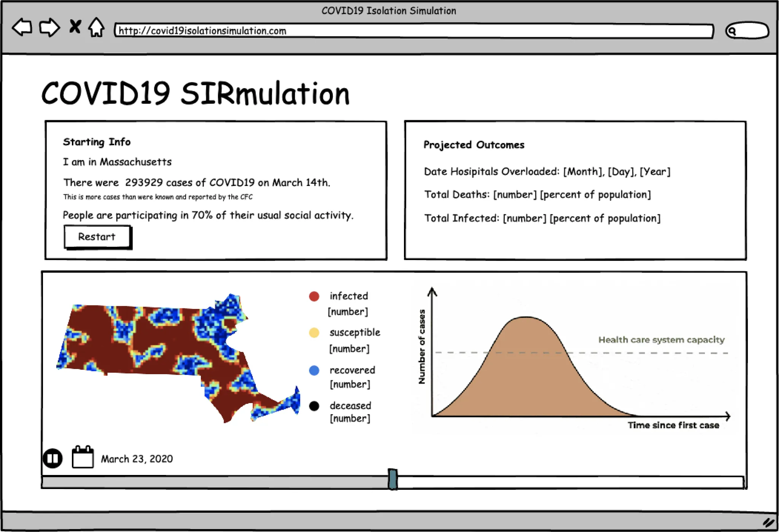Image resolution: width=779 pixels, height=532 pixels.
Task: Click 'Health care system capacity' label
Action: click(661, 340)
